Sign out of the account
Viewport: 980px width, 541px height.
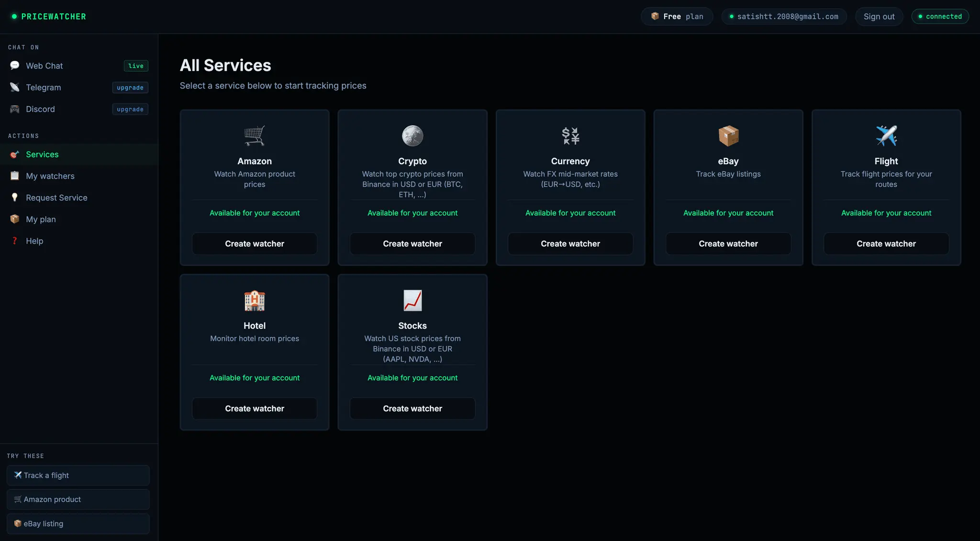click(x=879, y=16)
